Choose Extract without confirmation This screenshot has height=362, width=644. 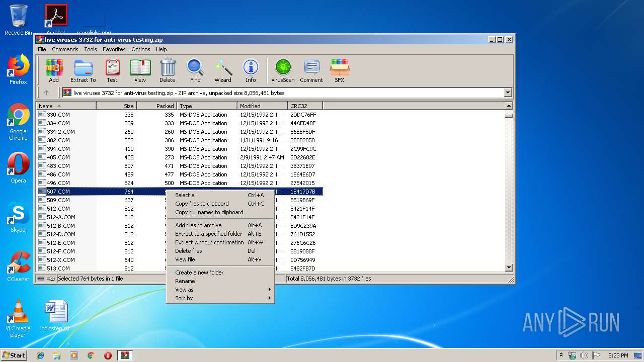pos(220,242)
